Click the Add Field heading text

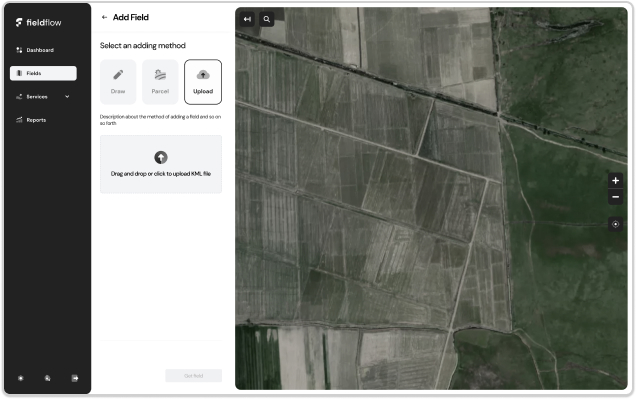coord(131,17)
